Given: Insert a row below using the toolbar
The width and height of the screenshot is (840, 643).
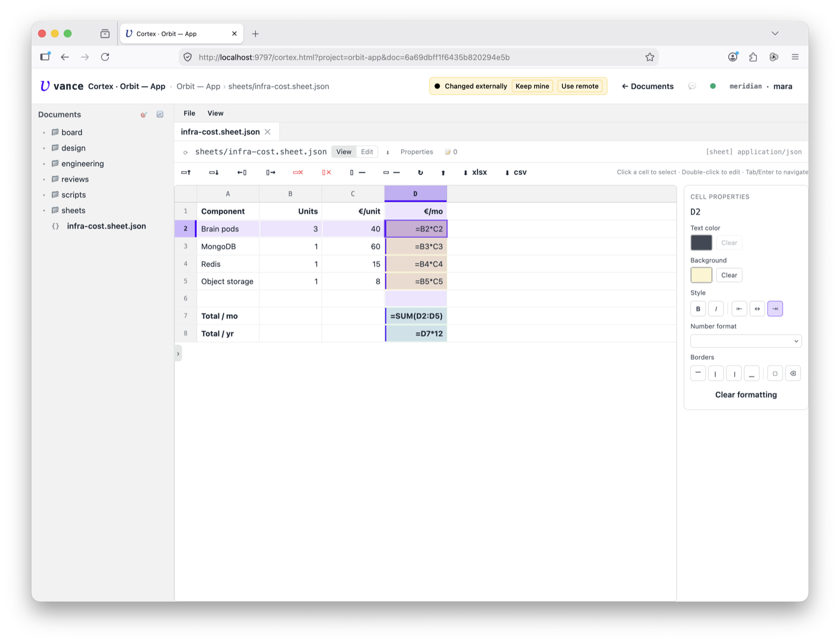Looking at the screenshot, I should (x=214, y=172).
